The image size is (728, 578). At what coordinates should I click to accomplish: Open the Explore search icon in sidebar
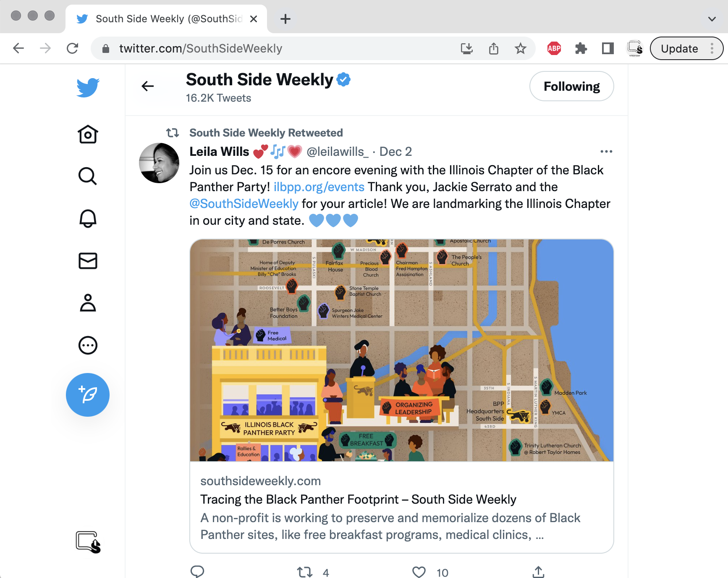coord(88,176)
